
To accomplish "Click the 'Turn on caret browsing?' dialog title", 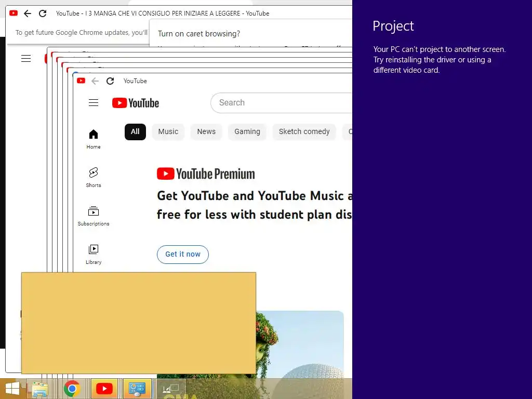I will click(199, 34).
